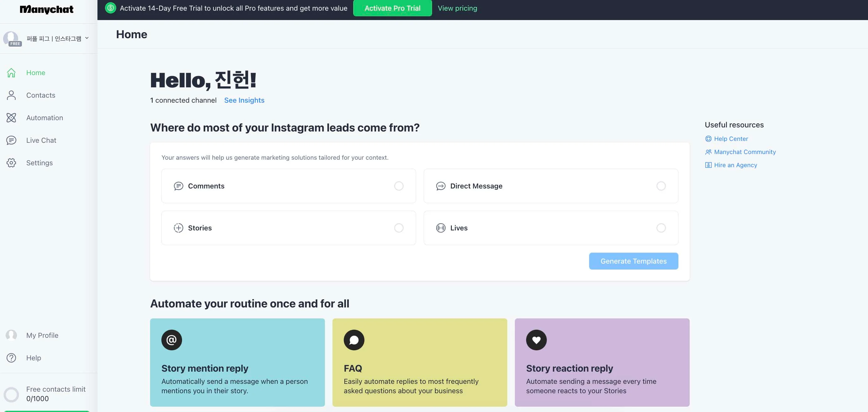Click the Live Chat bubble icon
This screenshot has height=412, width=868.
[x=11, y=140]
